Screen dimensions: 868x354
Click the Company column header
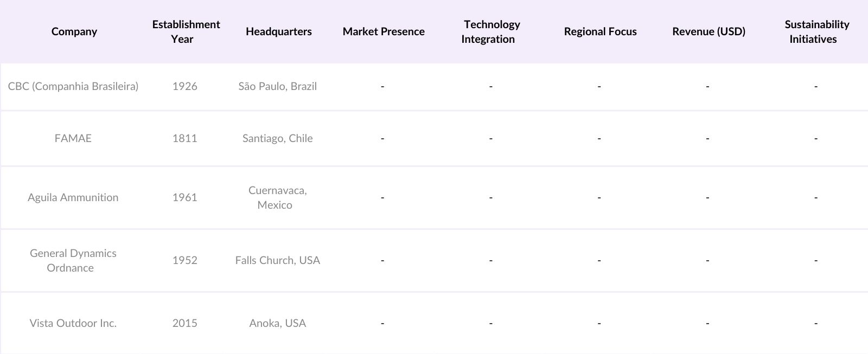[x=74, y=31]
